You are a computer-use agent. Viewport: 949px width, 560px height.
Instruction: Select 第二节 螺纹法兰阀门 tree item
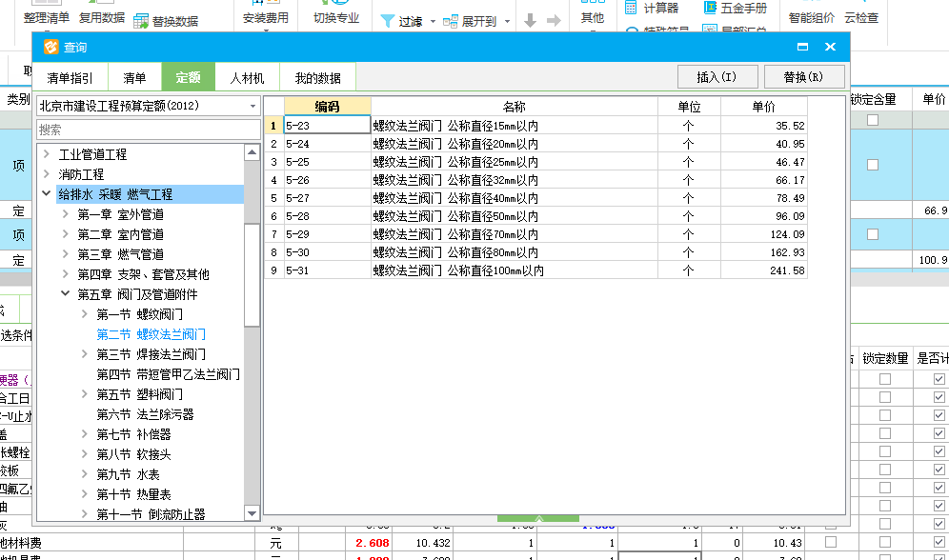pyautogui.click(x=151, y=334)
